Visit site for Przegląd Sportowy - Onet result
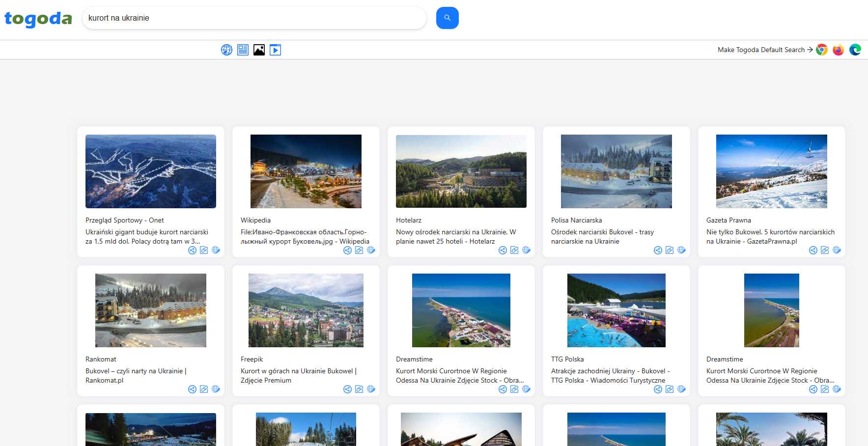The width and height of the screenshot is (868, 446). pyautogui.click(x=216, y=250)
